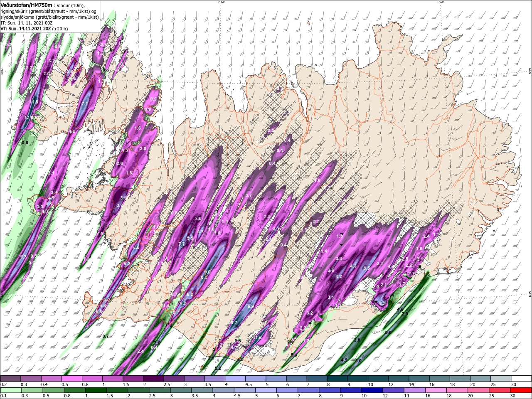
Task: Click the '8.8' value over the sea southeast
Action: pyautogui.click(x=357, y=340)
